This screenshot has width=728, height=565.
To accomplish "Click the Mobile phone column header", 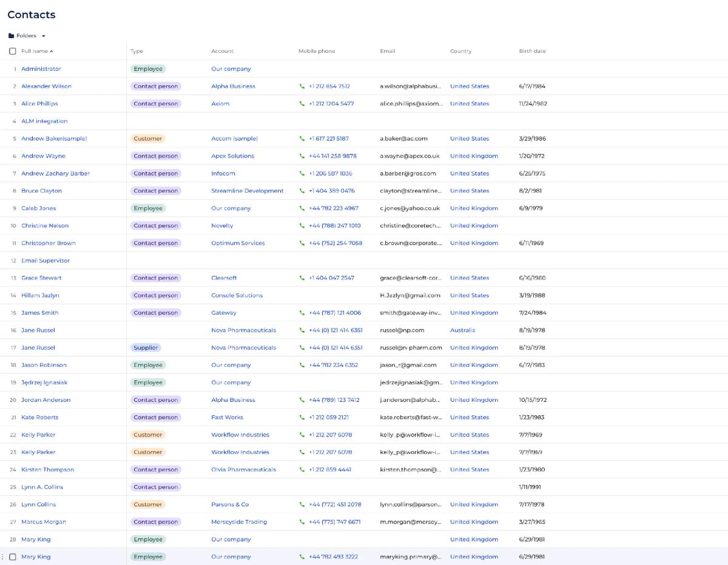I will [317, 51].
